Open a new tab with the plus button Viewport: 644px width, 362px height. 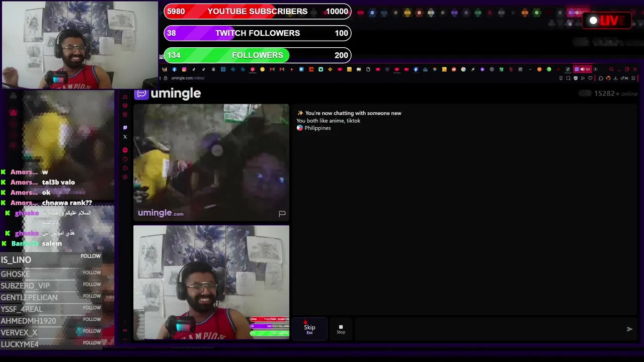point(595,69)
